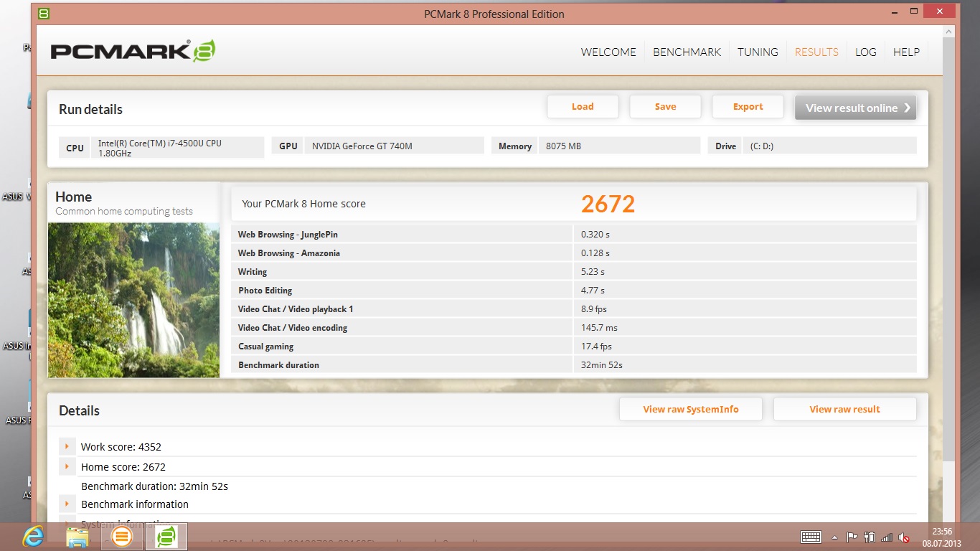Show hidden system tray icons
This screenshot has height=551, width=980.
pos(834,537)
